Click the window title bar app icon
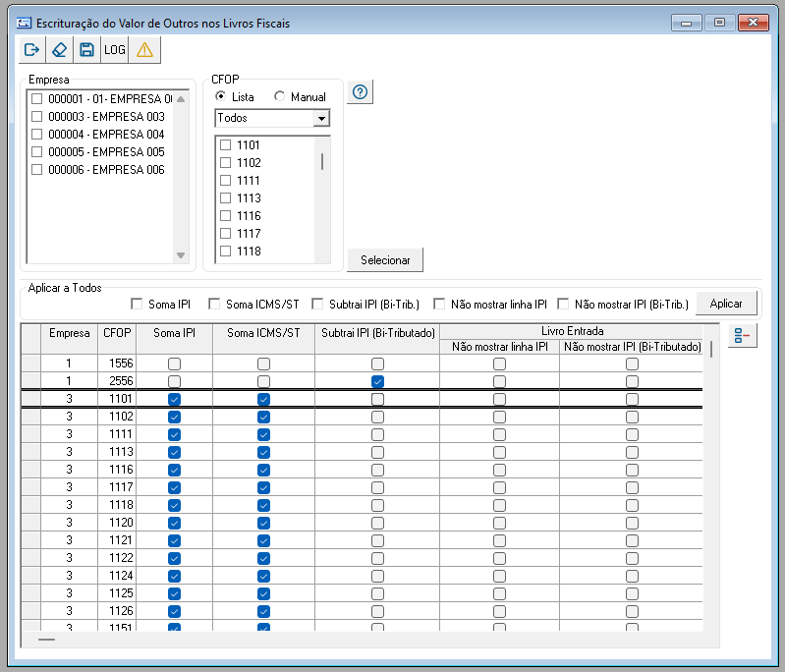Viewport: 785px width, 672px height. tap(24, 23)
